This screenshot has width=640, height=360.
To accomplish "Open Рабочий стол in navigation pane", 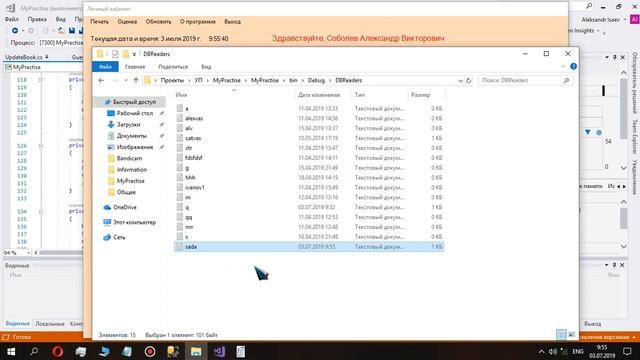I will pos(135,113).
